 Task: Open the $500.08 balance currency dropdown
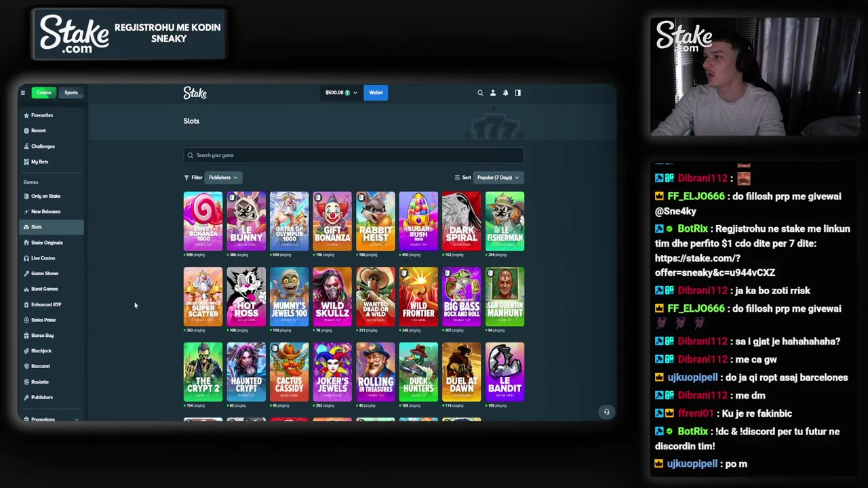341,93
